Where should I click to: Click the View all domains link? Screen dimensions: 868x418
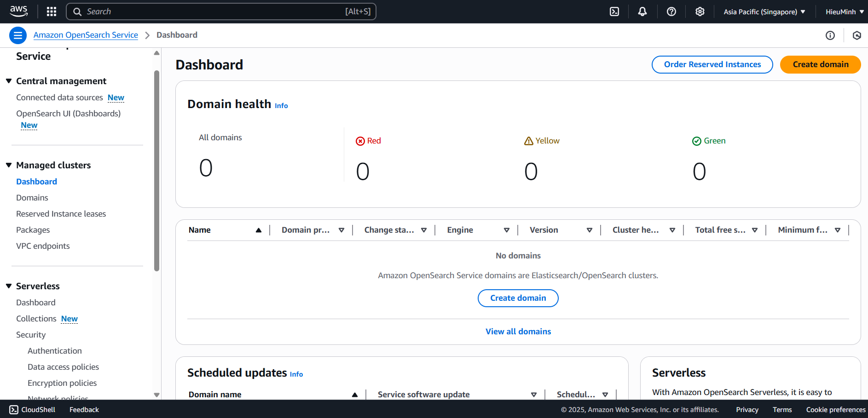pyautogui.click(x=518, y=332)
